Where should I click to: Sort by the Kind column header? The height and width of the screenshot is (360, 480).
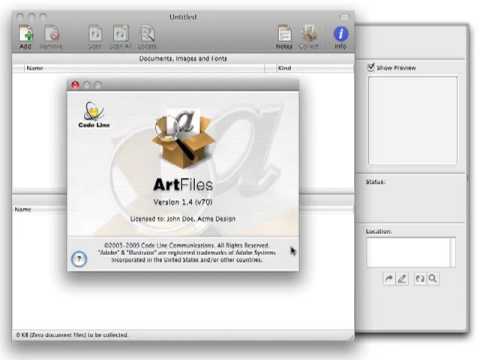(314, 68)
